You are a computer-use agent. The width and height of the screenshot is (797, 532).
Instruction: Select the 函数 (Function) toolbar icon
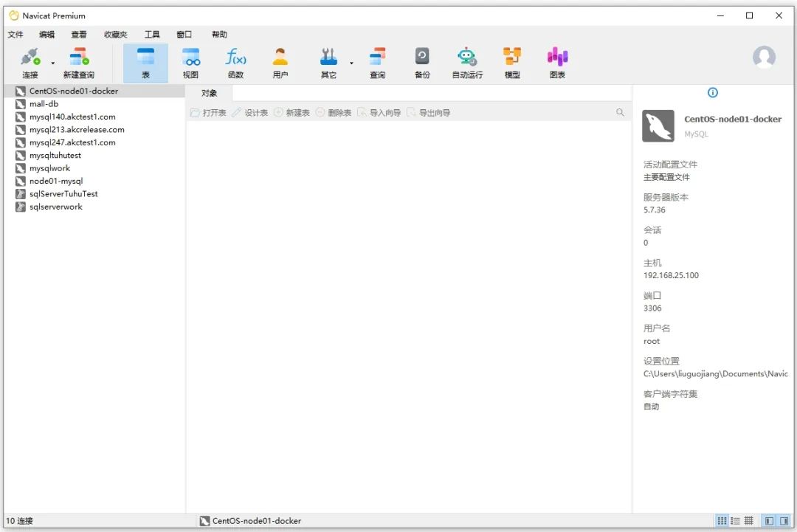pos(235,63)
